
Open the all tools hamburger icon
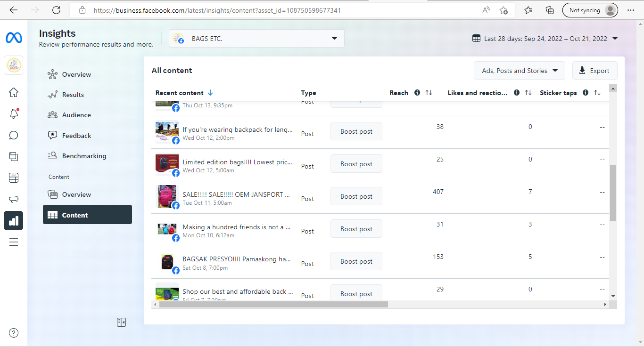[14, 242]
